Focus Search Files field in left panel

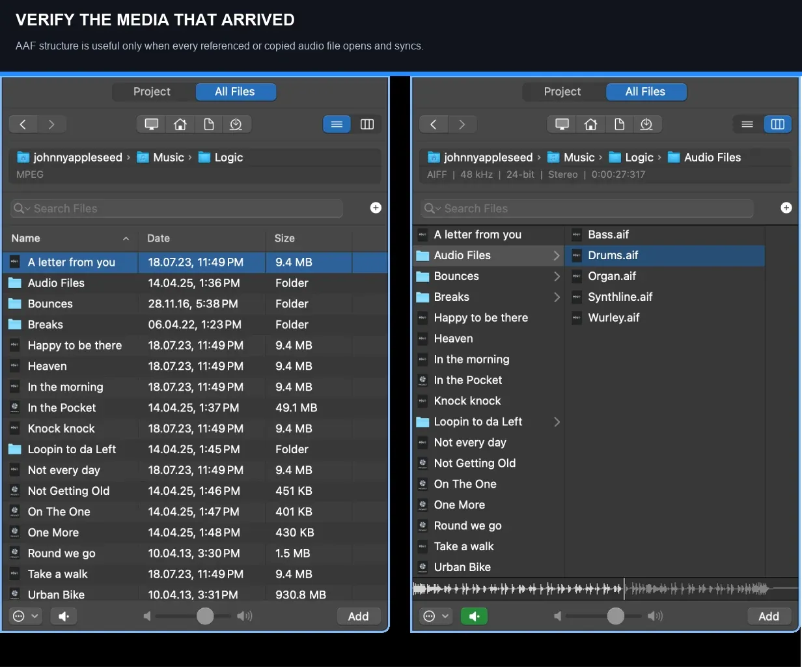pos(176,208)
